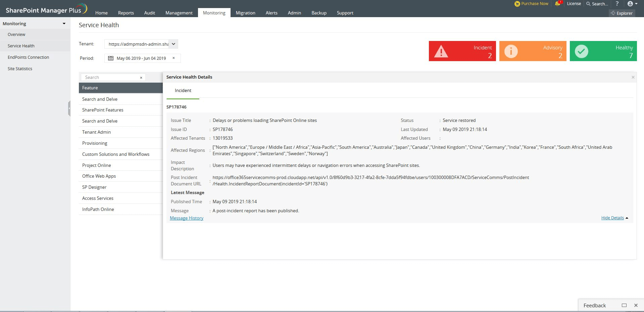
Task: Click the user account avatar icon
Action: click(x=630, y=4)
